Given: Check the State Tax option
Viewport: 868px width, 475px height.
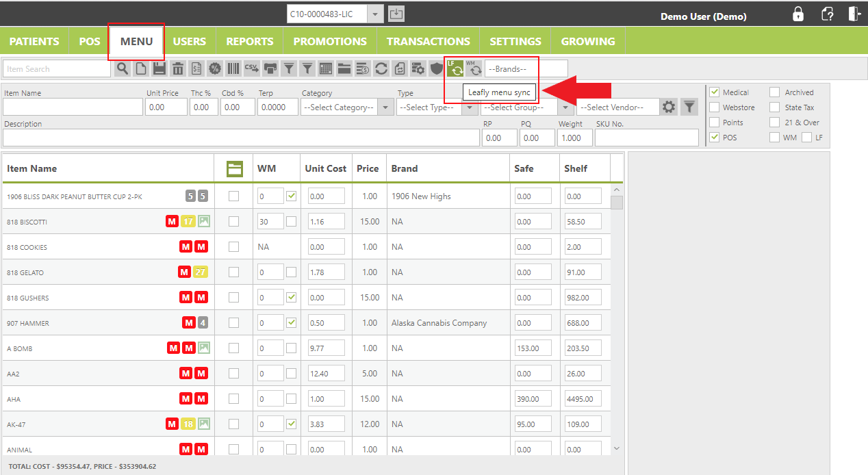Looking at the screenshot, I should point(774,107).
